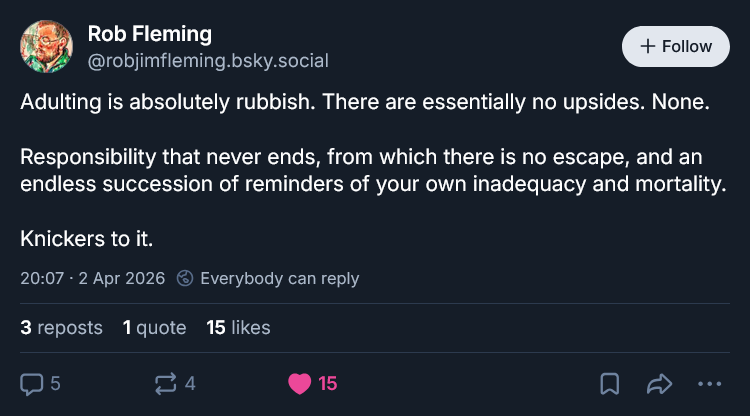The height and width of the screenshot is (416, 750).
Task: Bookmark this post with the bookmark icon
Action: point(609,383)
